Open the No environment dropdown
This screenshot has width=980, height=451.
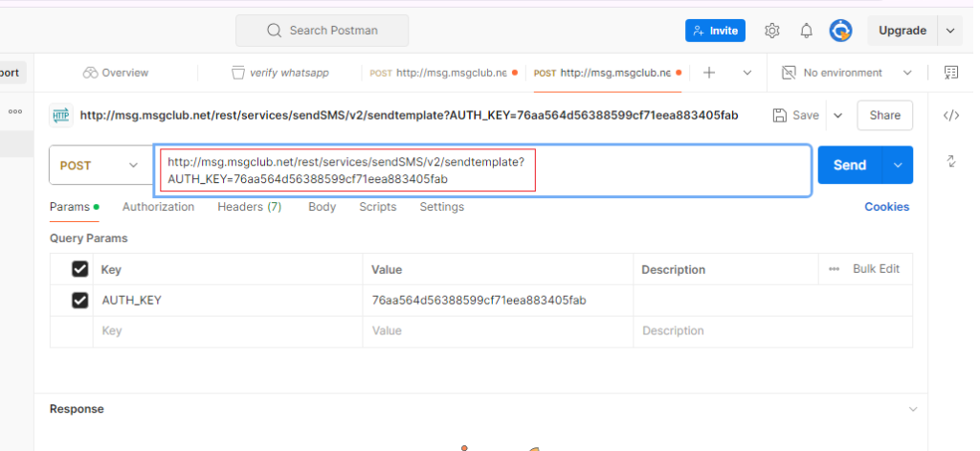(847, 73)
